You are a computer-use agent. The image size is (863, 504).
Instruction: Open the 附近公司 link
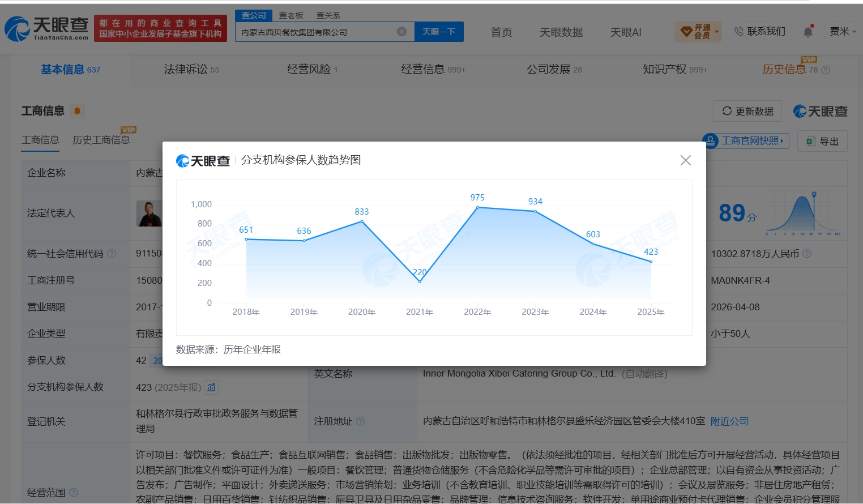coord(730,421)
